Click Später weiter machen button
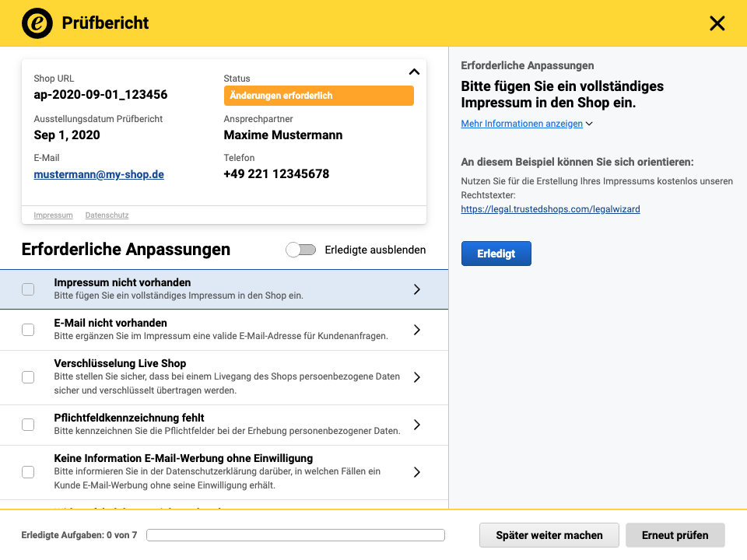This screenshot has width=747, height=560. tap(549, 535)
